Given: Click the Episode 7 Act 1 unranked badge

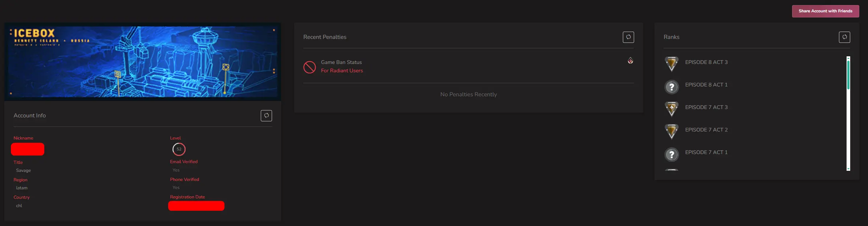Looking at the screenshot, I should coord(672,154).
